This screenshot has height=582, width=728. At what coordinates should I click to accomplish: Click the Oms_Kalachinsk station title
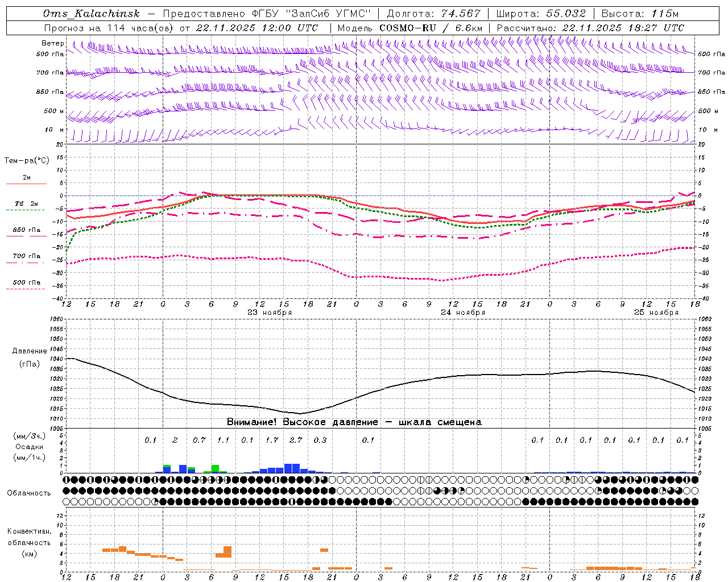click(92, 14)
